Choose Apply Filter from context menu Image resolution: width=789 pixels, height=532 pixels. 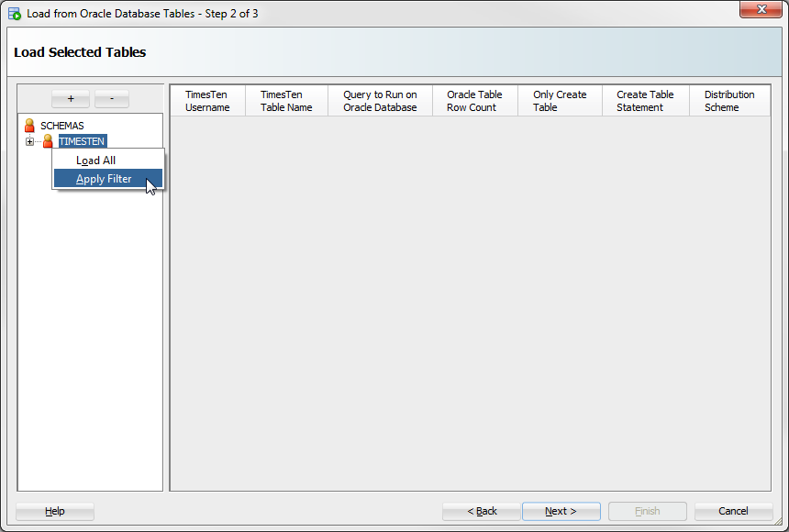click(x=107, y=179)
